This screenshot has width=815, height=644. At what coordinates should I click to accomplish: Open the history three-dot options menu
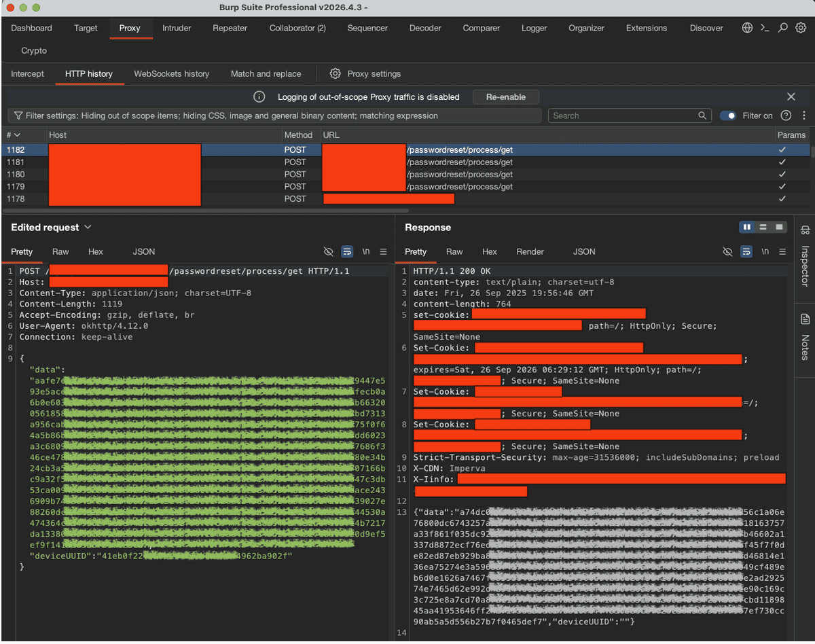tap(804, 115)
